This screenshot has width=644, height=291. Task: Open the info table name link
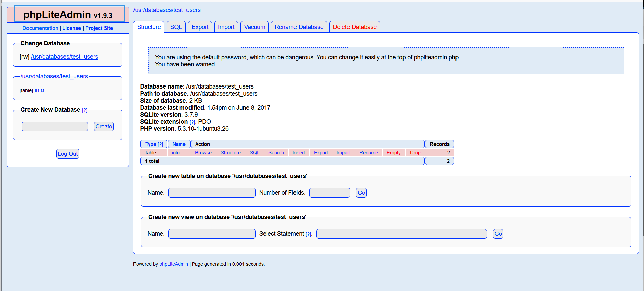click(176, 153)
